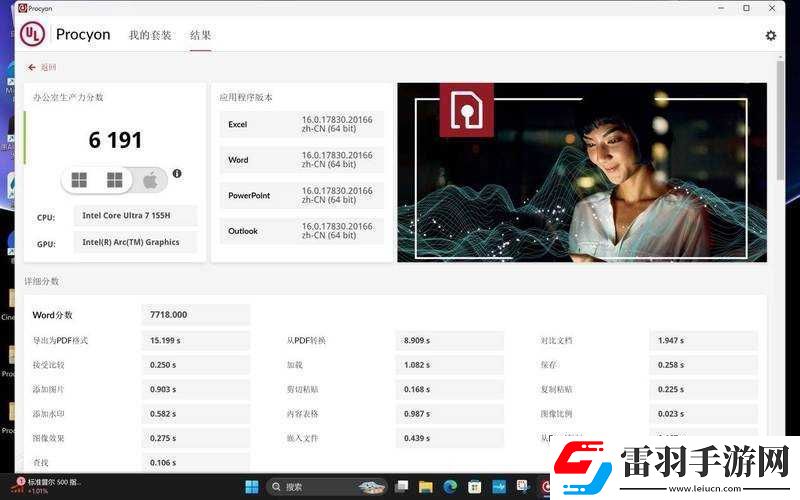Click the 8.909 s value
The width and height of the screenshot is (800, 500).
coord(450,340)
